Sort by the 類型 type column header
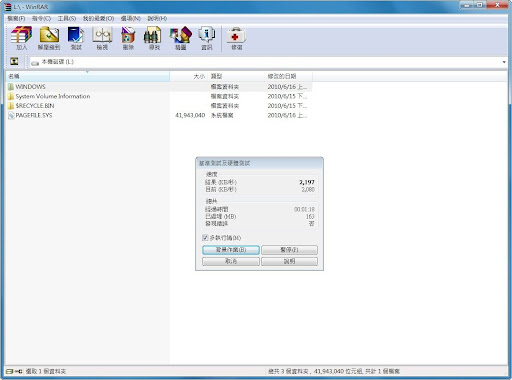Viewport: 512px width, 380px height. [237, 76]
